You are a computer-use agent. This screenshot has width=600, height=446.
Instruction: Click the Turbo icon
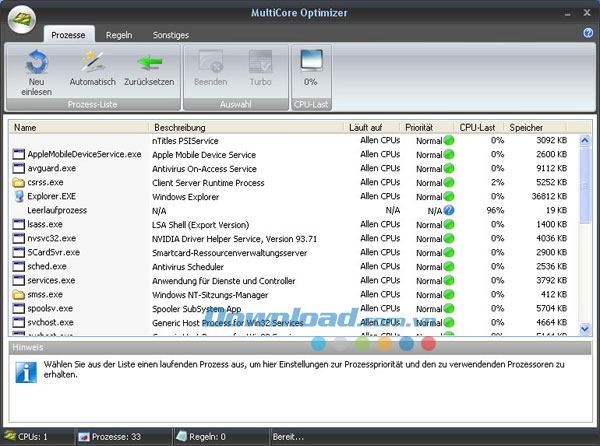tap(260, 62)
